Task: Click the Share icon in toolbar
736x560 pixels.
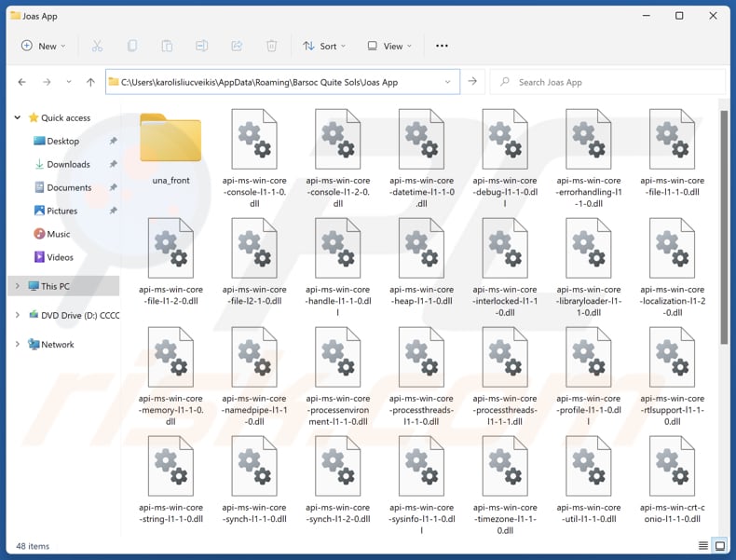Action: tap(237, 46)
